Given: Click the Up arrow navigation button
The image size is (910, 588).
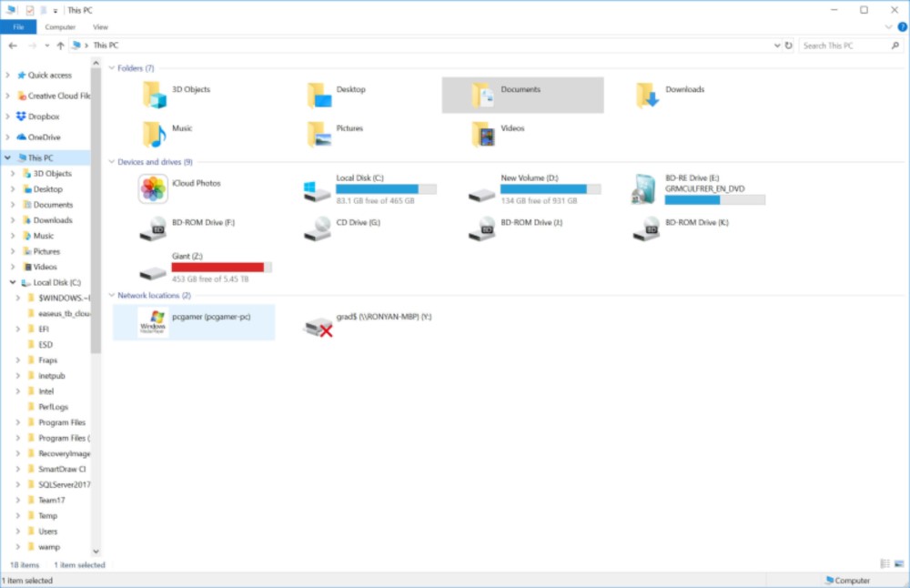Looking at the screenshot, I should pos(60,46).
